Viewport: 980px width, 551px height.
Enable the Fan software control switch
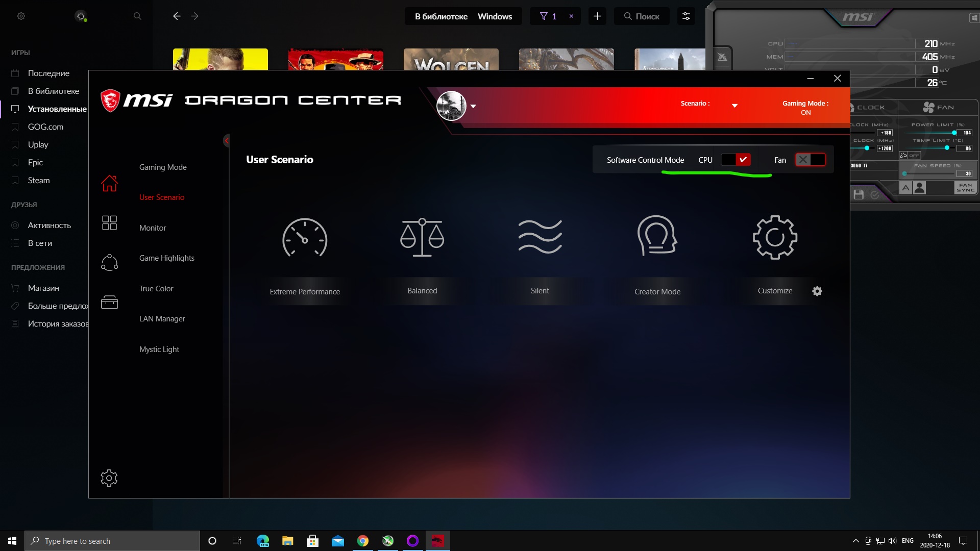point(810,160)
